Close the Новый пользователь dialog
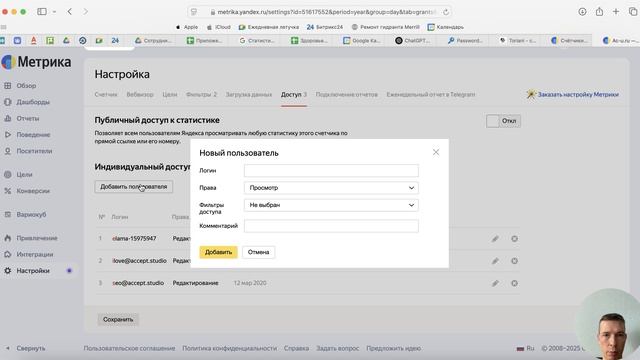 (436, 152)
